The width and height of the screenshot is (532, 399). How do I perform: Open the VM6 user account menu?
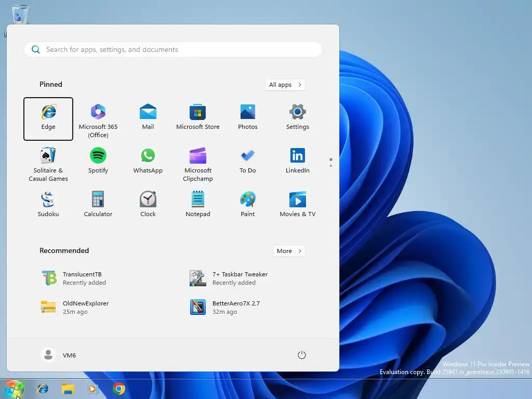coord(58,355)
